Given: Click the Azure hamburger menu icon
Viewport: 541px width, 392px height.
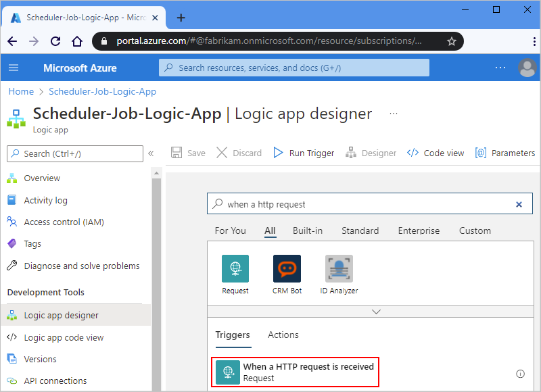Looking at the screenshot, I should [x=14, y=68].
